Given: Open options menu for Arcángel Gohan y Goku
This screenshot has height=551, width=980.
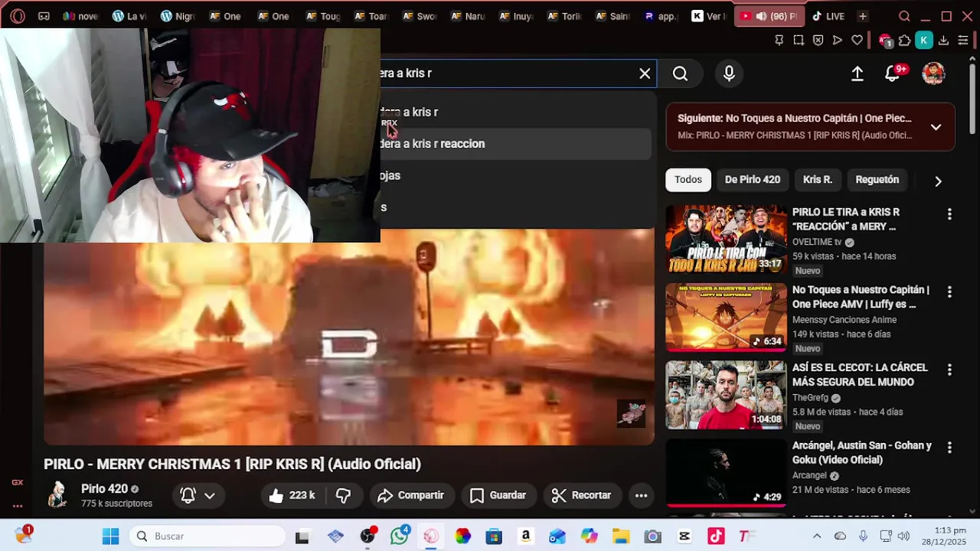Looking at the screenshot, I should pos(949,448).
